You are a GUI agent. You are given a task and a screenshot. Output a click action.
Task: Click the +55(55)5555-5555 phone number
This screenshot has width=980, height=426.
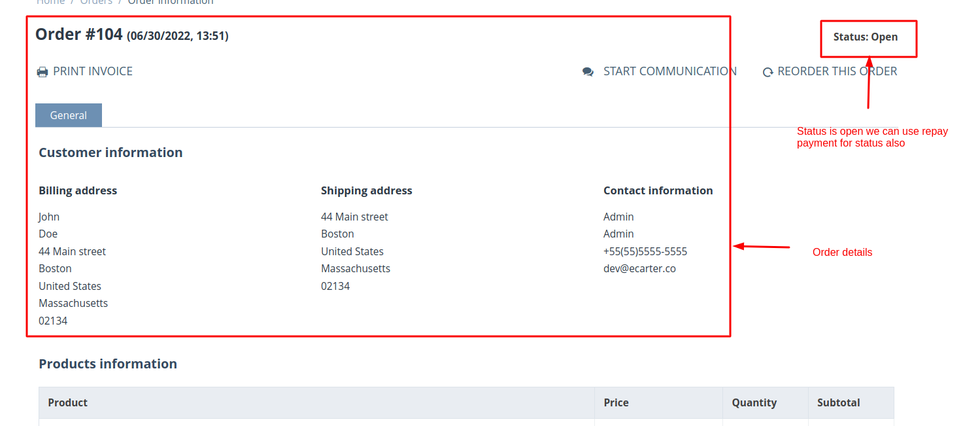[x=645, y=251]
